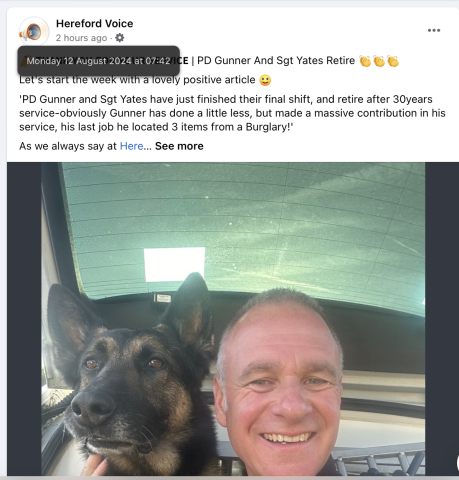Click the smiling man's face in photo
The width and height of the screenshot is (459, 480).
coord(279,383)
